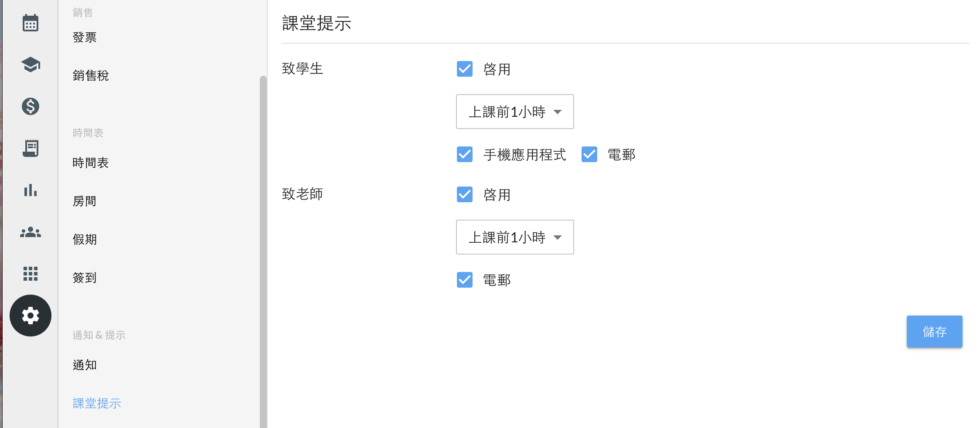The width and height of the screenshot is (980, 428).
Task: Select 時間表 menu item
Action: [91, 163]
